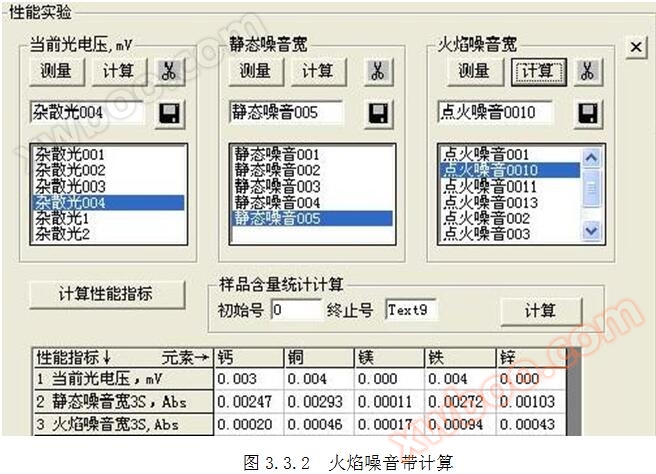Click the scissors icon in 火焰噪音宽 panel
This screenshot has width=656, height=474.
coord(589,71)
